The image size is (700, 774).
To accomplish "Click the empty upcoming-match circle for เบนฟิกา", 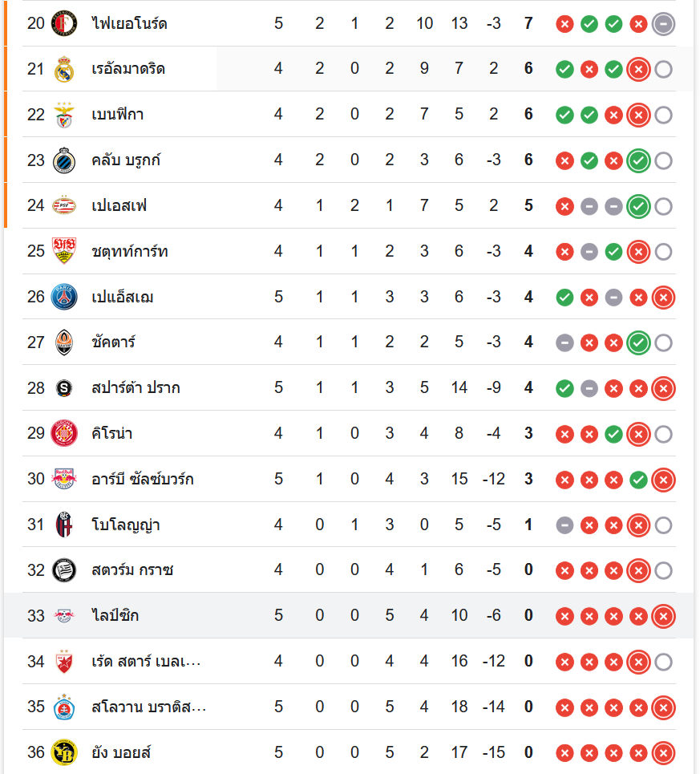I will tap(663, 115).
